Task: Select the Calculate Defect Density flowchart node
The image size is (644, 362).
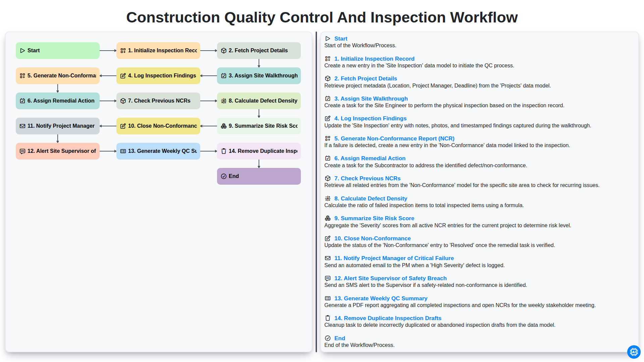Action: [x=259, y=101]
